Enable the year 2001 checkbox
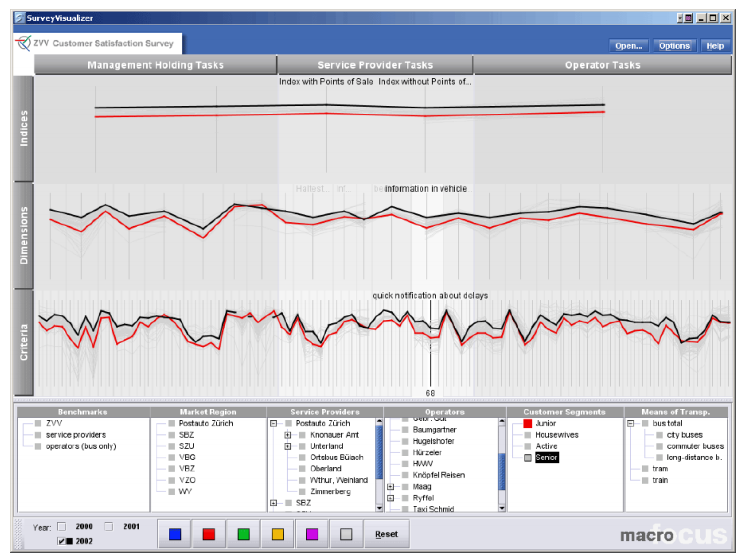 click(x=109, y=526)
